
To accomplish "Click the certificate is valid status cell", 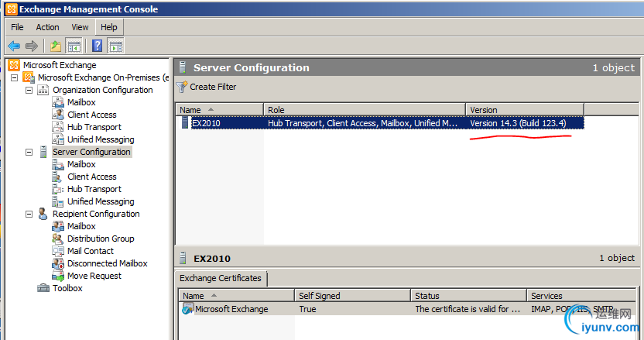I will click(x=468, y=309).
